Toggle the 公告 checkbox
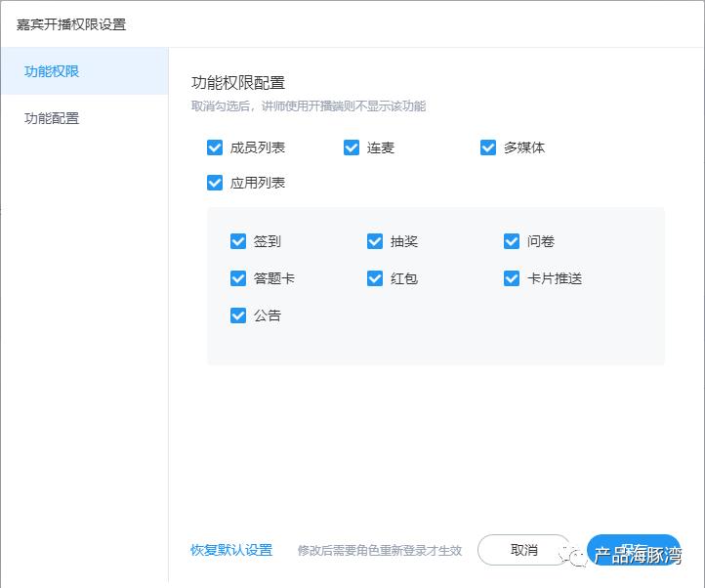 pos(238,315)
